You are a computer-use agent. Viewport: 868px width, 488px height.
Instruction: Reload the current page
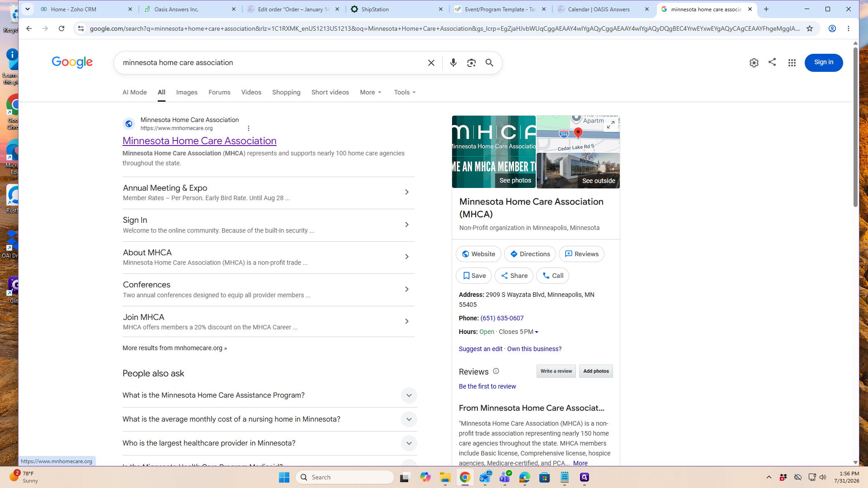[61, 28]
